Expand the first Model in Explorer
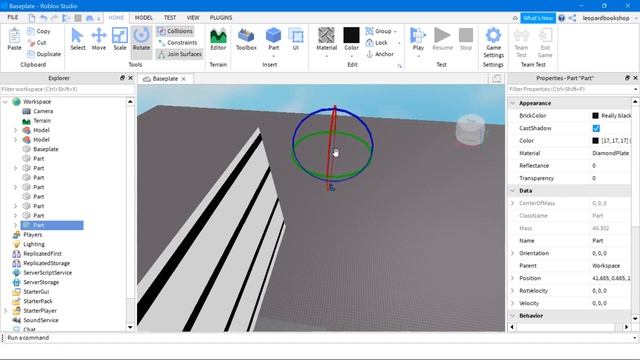 (16, 130)
